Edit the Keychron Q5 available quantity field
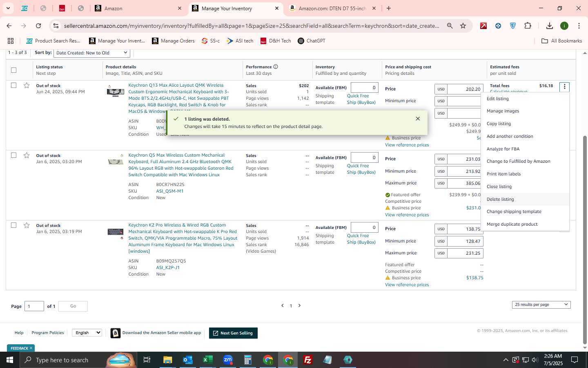 [x=364, y=157]
